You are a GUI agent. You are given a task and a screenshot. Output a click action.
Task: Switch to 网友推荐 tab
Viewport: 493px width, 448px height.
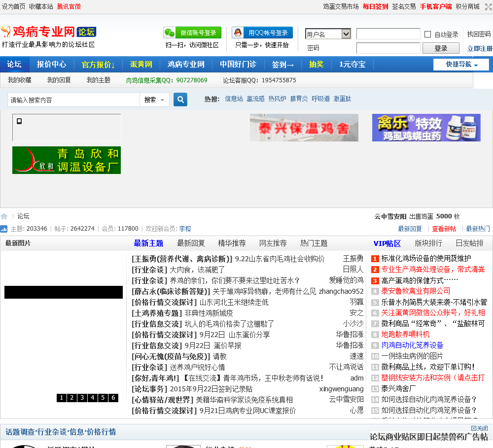pos(273,243)
